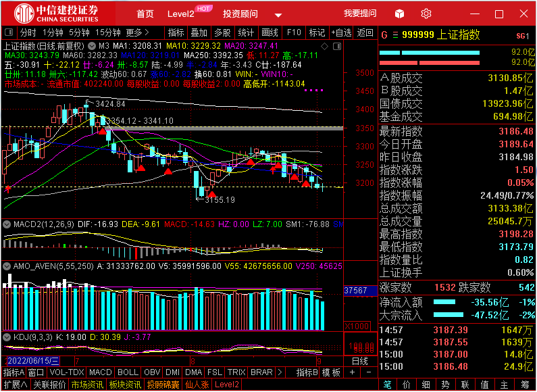Switch to the BOLL indicator tab
The height and width of the screenshot is (392, 537).
click(x=128, y=372)
